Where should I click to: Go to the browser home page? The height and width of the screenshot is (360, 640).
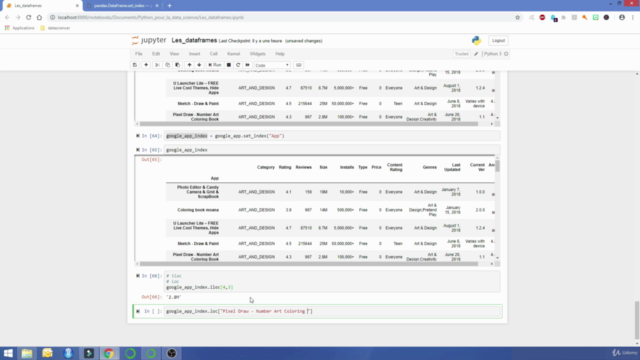point(39,18)
